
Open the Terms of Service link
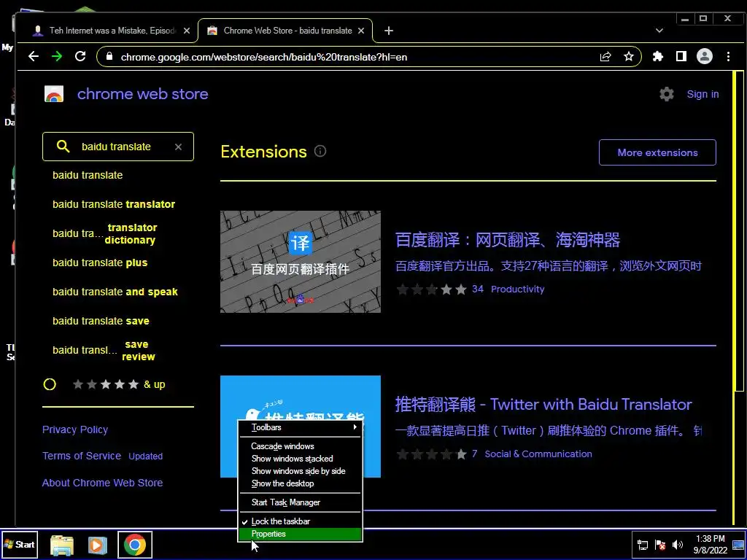[x=82, y=456]
